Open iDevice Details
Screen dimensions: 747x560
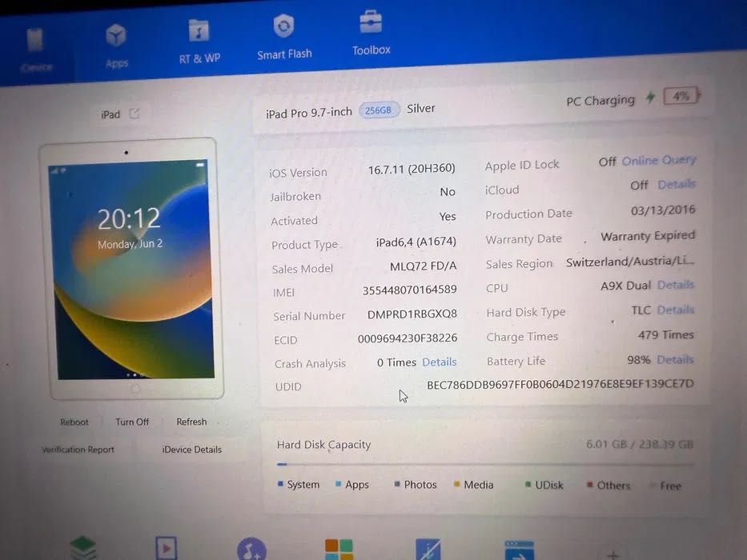[191, 449]
